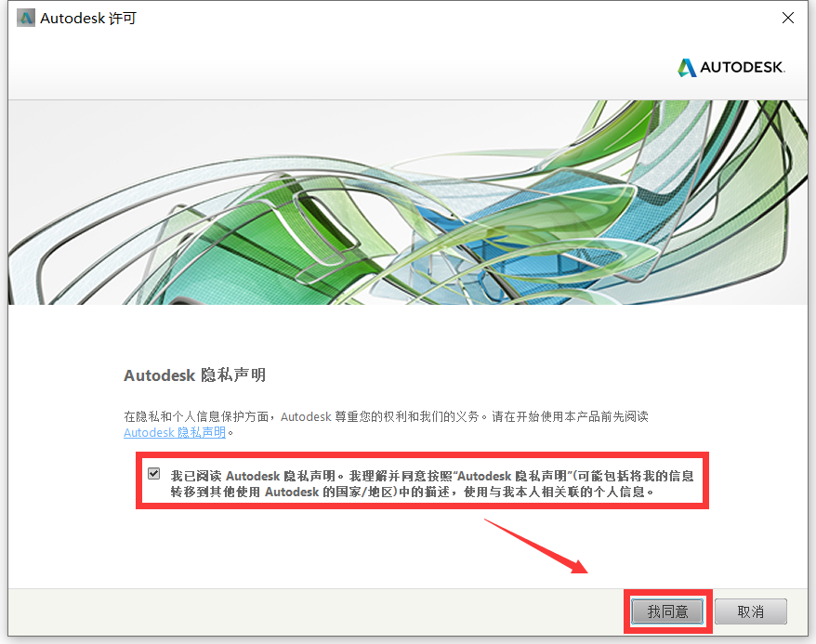Screen dimensions: 816x644
Task: Click the Autodesk 许可 window title text
Action: pos(88,19)
